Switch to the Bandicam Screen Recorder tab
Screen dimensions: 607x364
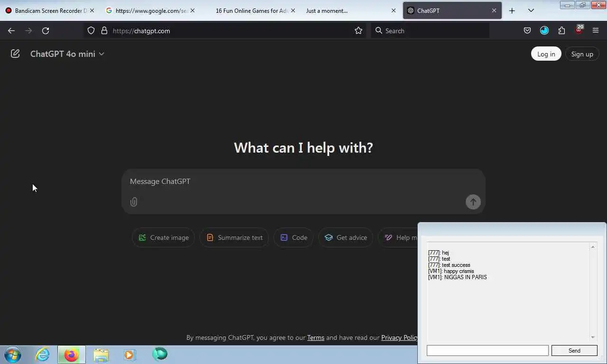click(x=50, y=10)
